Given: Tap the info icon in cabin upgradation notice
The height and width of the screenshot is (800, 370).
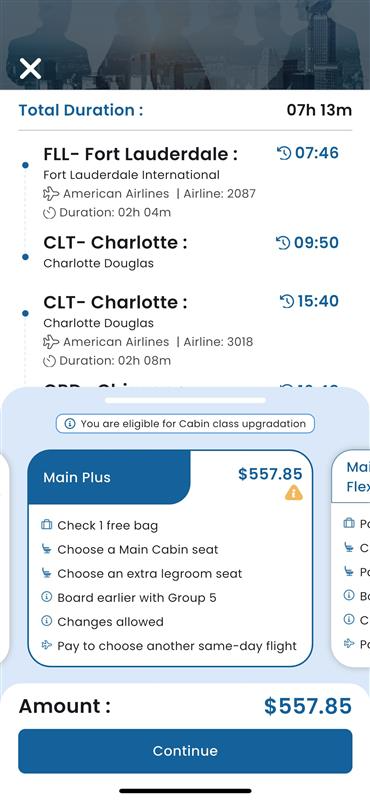Looking at the screenshot, I should coord(70,423).
